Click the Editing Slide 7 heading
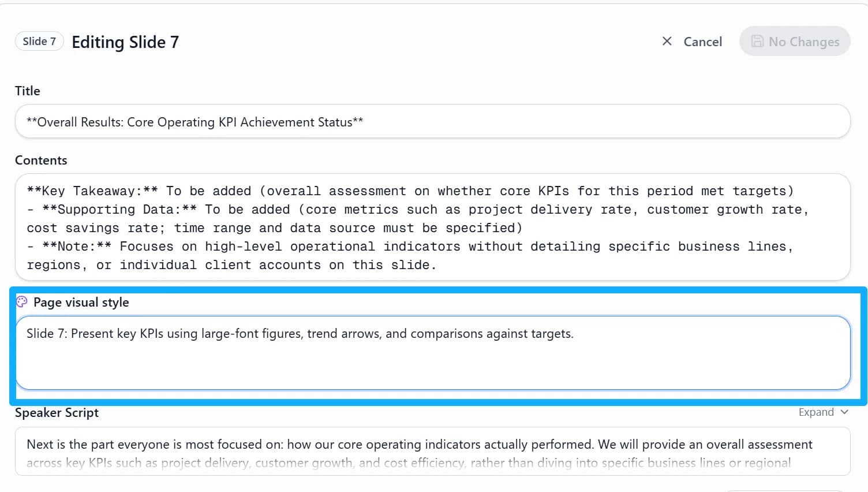The width and height of the screenshot is (868, 492). coord(125,42)
